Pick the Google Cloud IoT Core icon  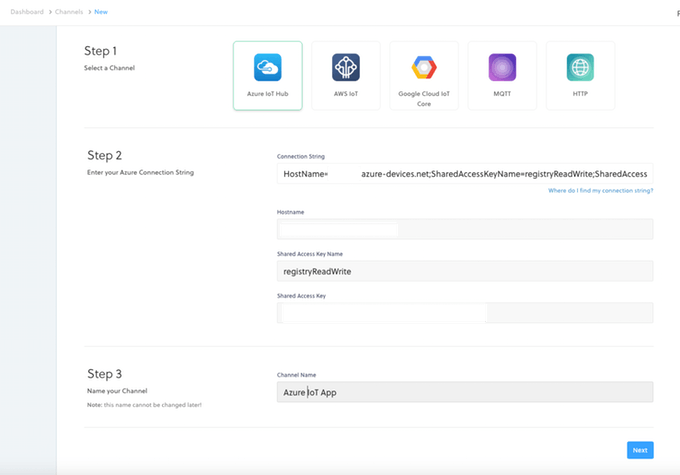click(424, 67)
